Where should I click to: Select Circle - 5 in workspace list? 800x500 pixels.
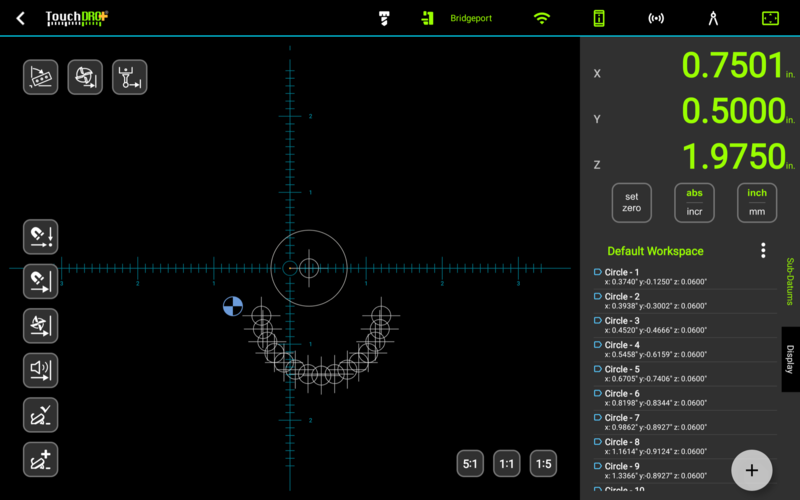click(685, 373)
